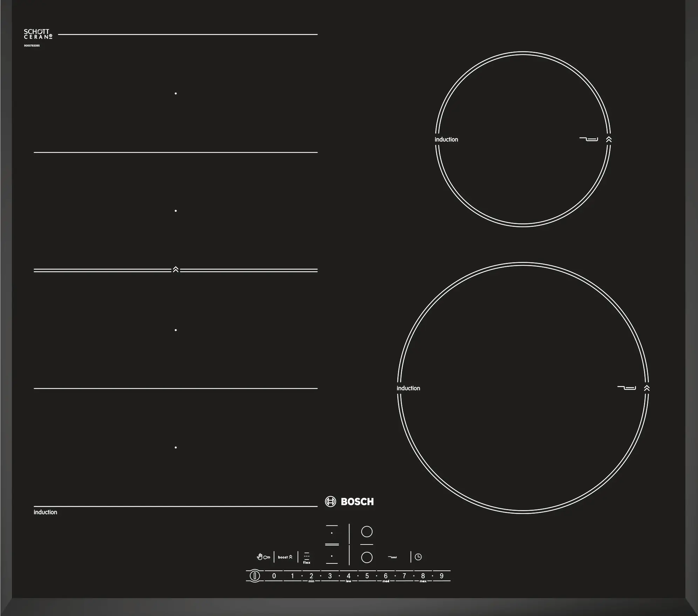
Task: Click the Schott Ceran logo
Action: (38, 34)
